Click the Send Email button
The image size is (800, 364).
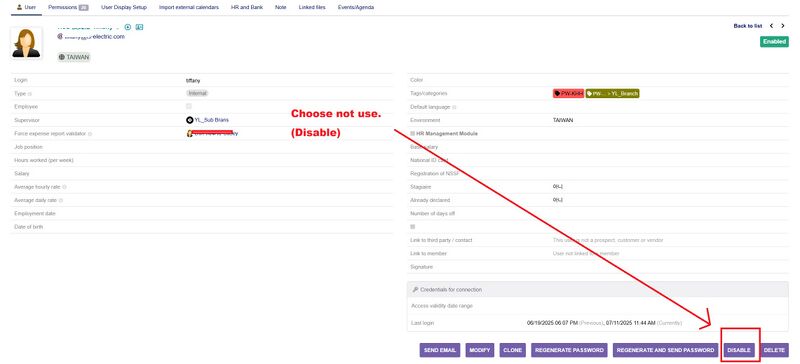pyautogui.click(x=440, y=350)
